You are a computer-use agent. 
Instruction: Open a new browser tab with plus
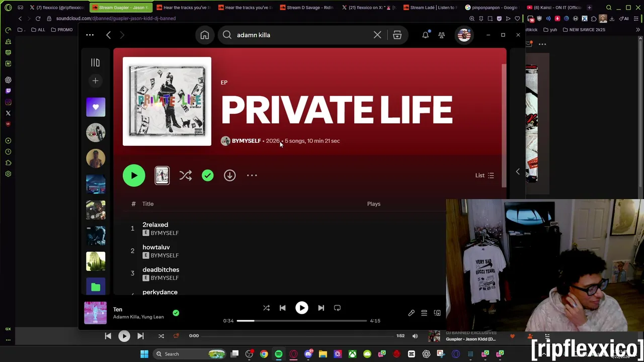tap(589, 8)
